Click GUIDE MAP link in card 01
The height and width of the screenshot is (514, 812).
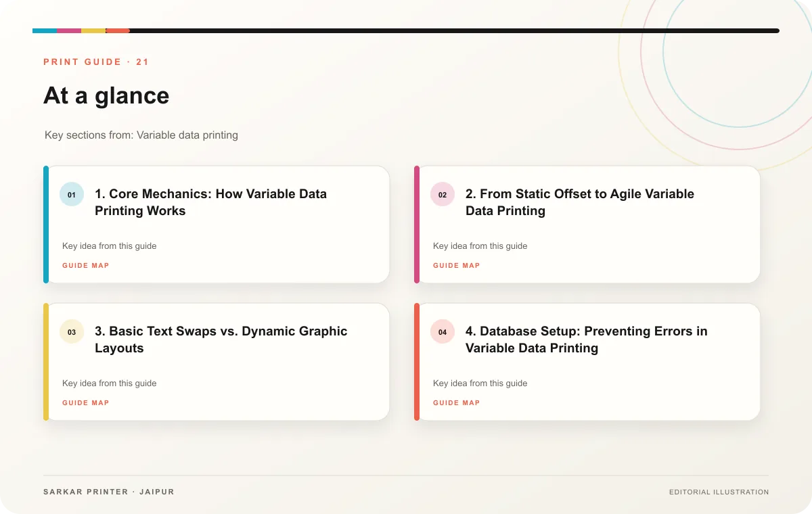coord(86,266)
